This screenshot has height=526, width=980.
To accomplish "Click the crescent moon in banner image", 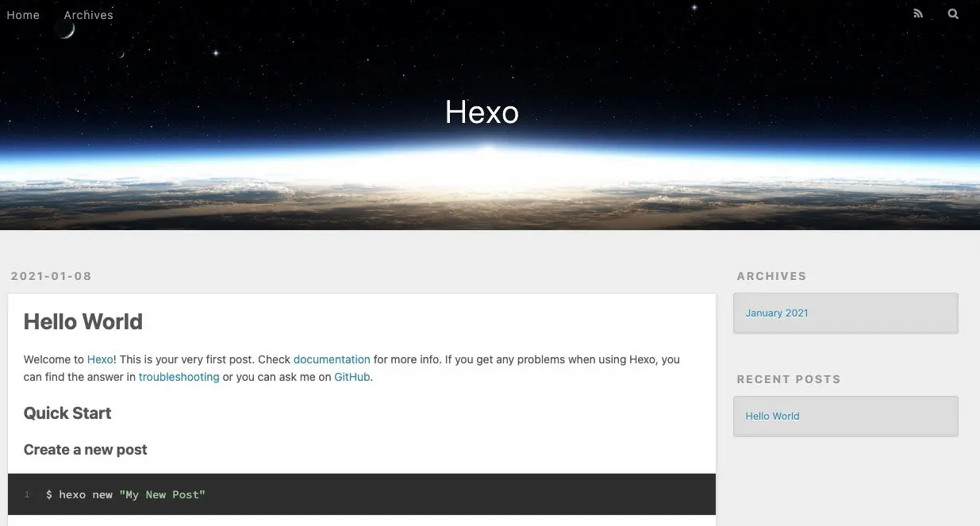I will [x=66, y=30].
